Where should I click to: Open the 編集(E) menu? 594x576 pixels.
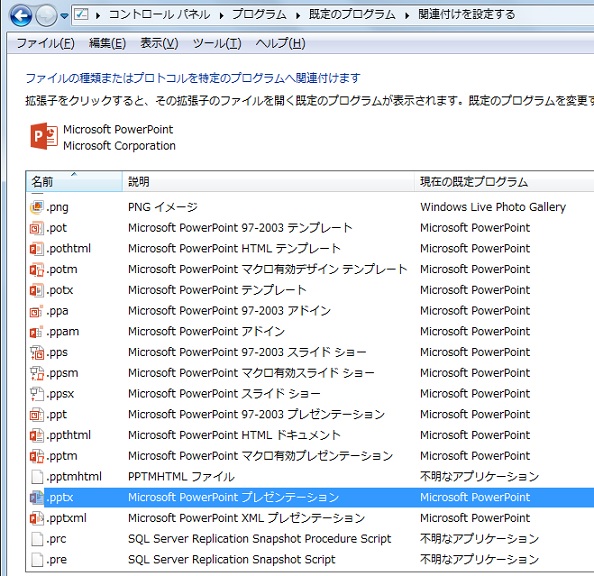pyautogui.click(x=107, y=43)
